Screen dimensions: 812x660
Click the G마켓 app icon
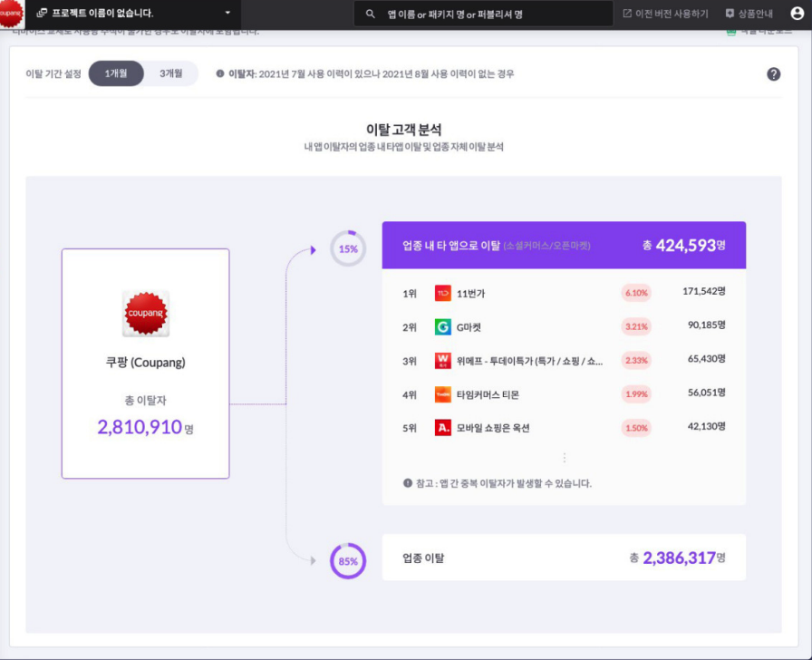(443, 327)
